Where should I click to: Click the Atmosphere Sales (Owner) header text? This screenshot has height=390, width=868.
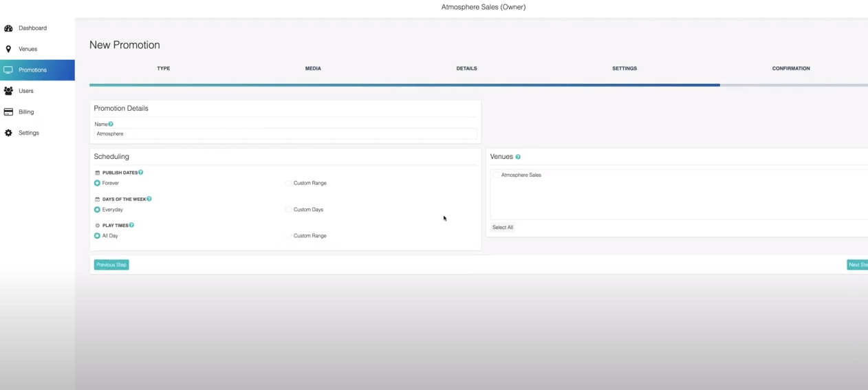pyautogui.click(x=484, y=7)
